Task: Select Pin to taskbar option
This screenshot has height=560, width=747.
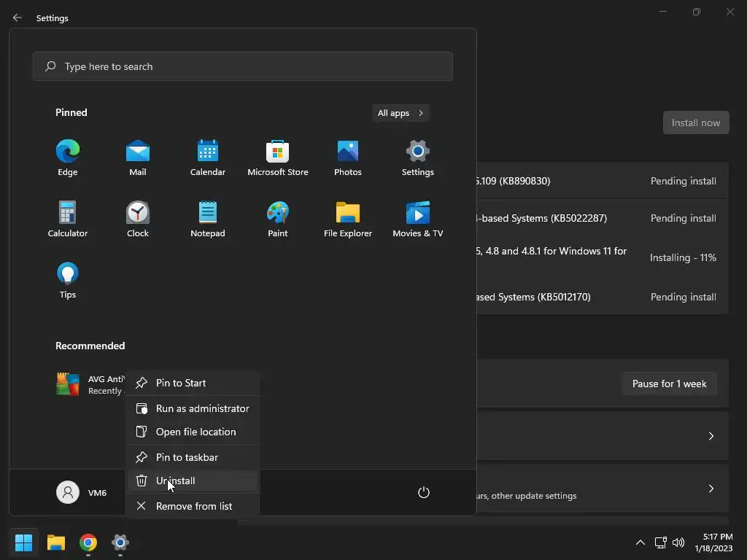Action: click(x=193, y=457)
